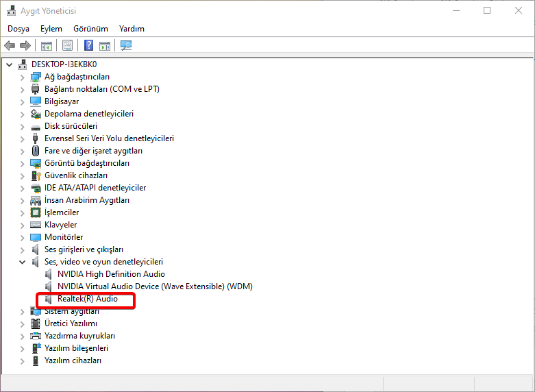The width and height of the screenshot is (535, 392).
Task: Click the Ağ bağdaştırıcıları network icon
Action: [36, 77]
